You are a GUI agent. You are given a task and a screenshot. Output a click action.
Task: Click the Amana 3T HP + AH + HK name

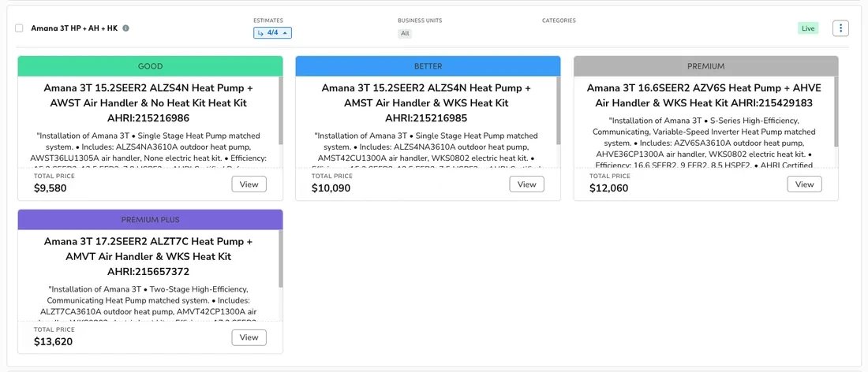pyautogui.click(x=74, y=28)
